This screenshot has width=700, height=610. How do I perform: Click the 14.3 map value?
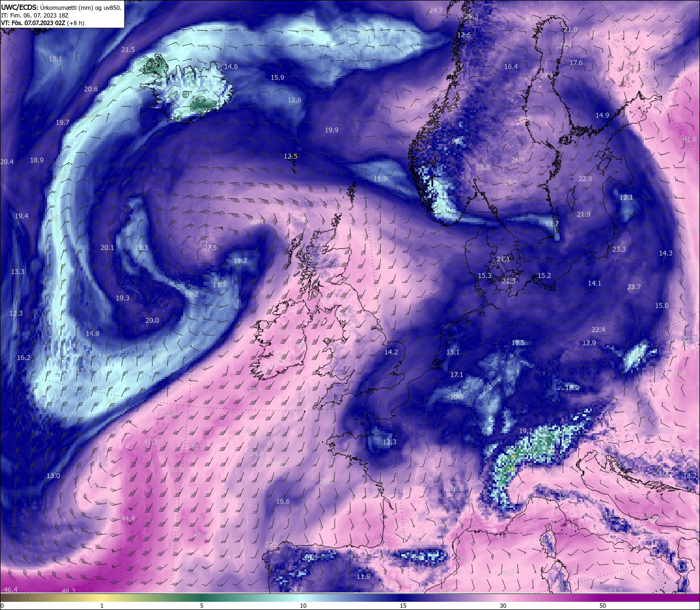tap(666, 253)
